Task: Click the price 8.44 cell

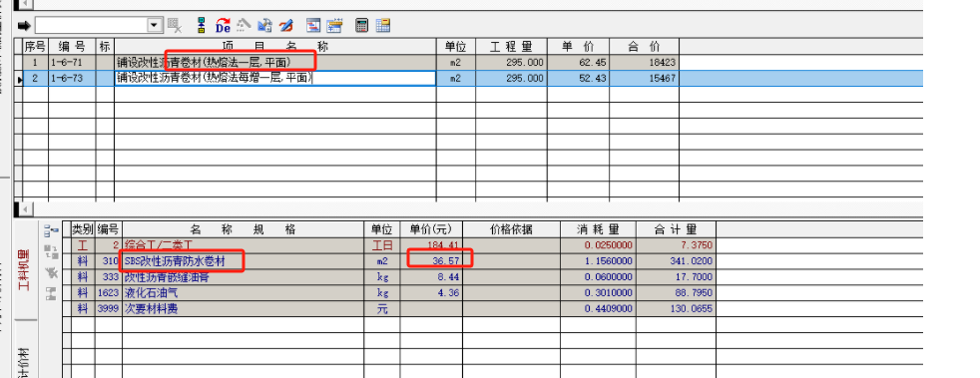Action: (x=432, y=277)
